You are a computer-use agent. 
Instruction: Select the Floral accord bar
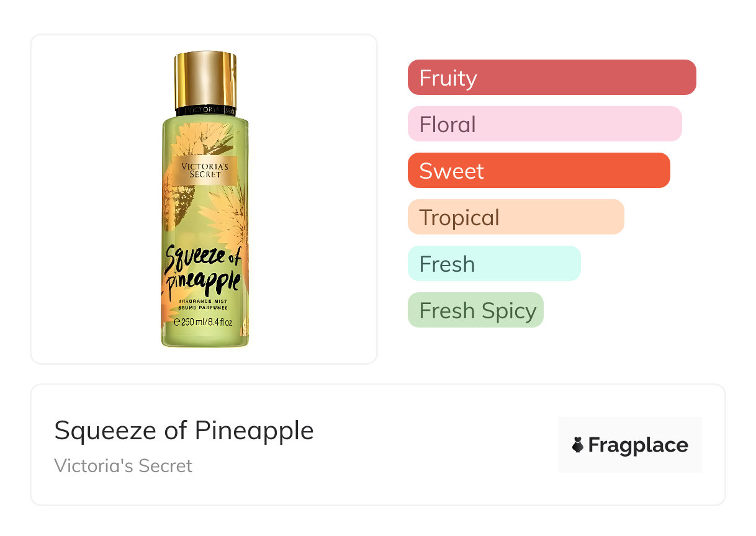[x=544, y=124]
